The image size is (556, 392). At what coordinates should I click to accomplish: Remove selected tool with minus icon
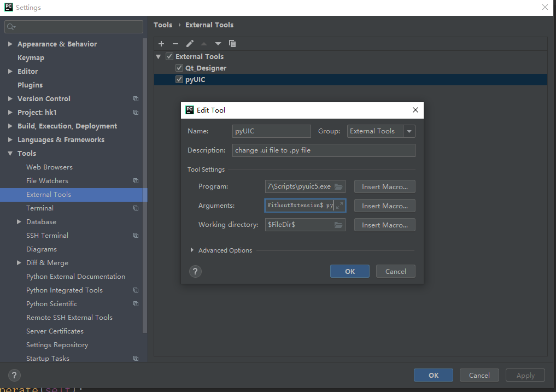pos(175,44)
